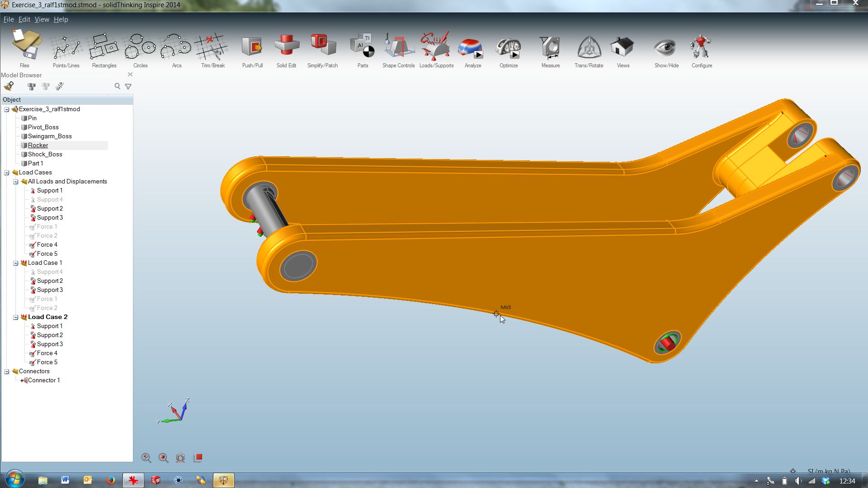Image resolution: width=868 pixels, height=488 pixels.
Task: Open the Help menu
Action: pyautogui.click(x=61, y=19)
